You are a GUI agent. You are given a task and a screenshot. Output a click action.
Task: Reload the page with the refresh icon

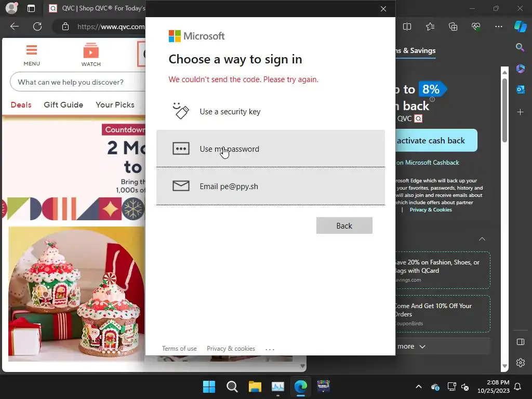point(37,26)
